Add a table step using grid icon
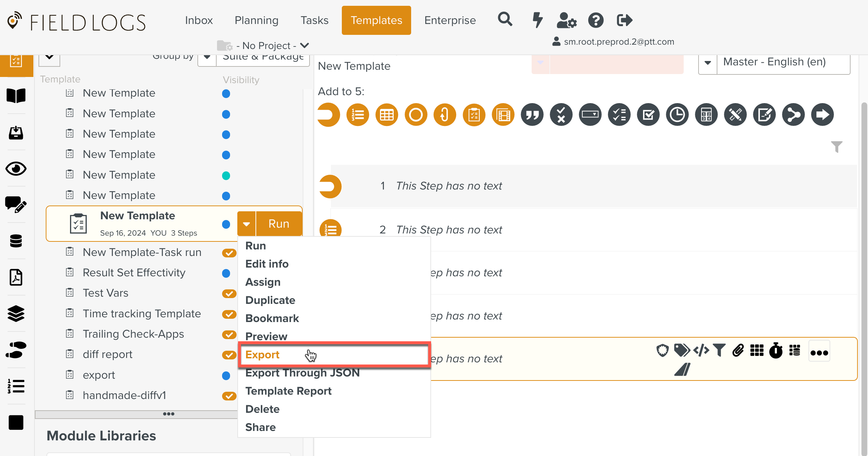Screen dimensions: 868x456 tap(386, 115)
